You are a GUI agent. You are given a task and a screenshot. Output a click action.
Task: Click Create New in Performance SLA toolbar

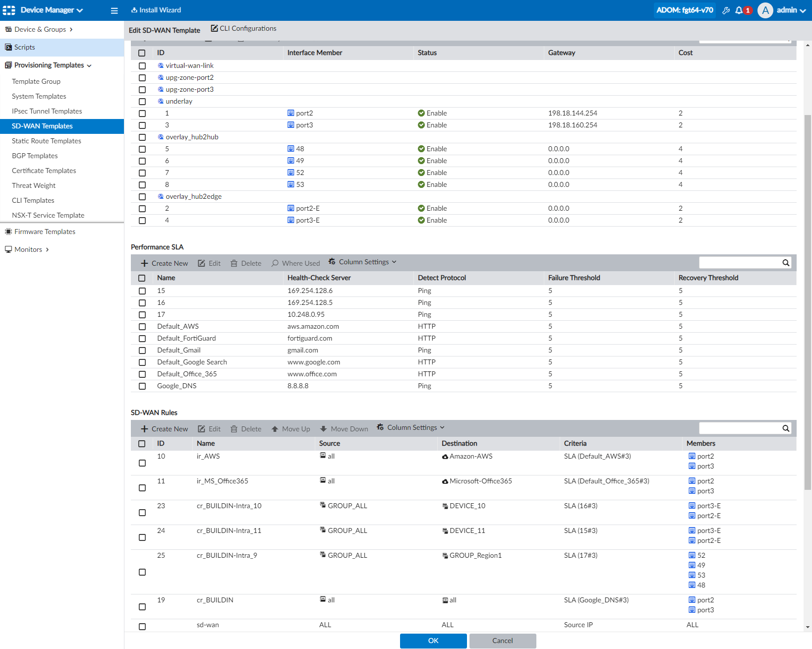pyautogui.click(x=164, y=263)
